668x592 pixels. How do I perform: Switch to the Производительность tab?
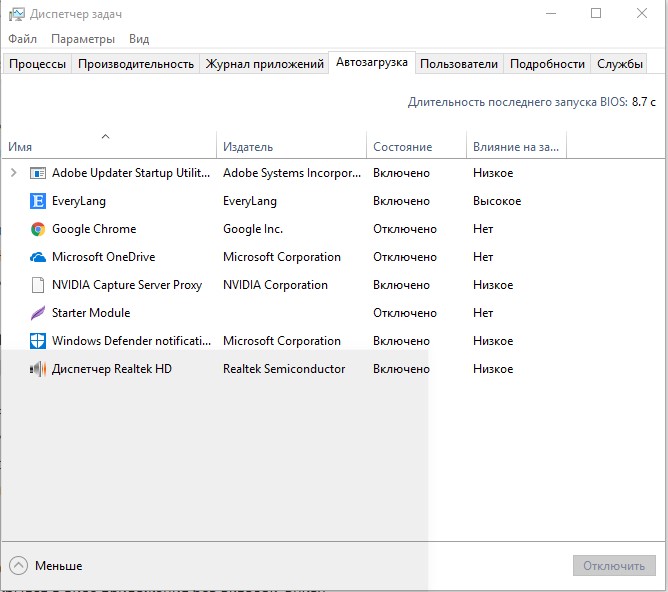point(135,64)
